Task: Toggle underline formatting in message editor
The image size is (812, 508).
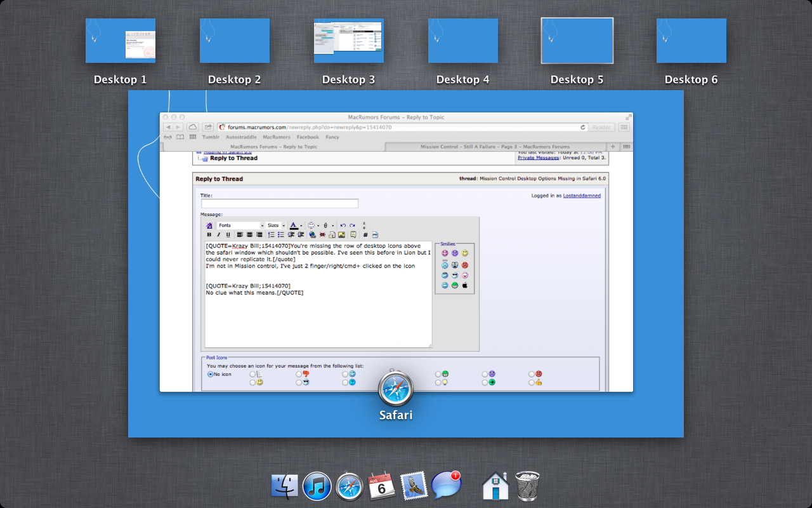Action: (228, 234)
